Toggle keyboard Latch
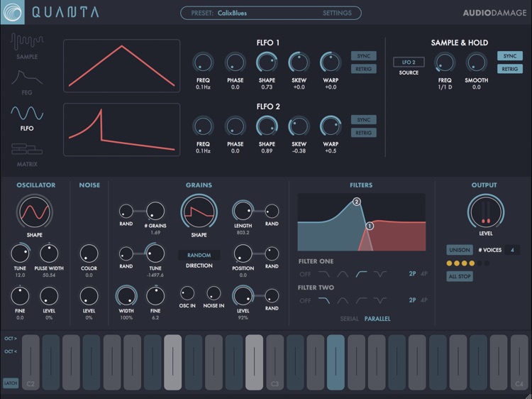This screenshot has height=399, width=532. pyautogui.click(x=11, y=383)
